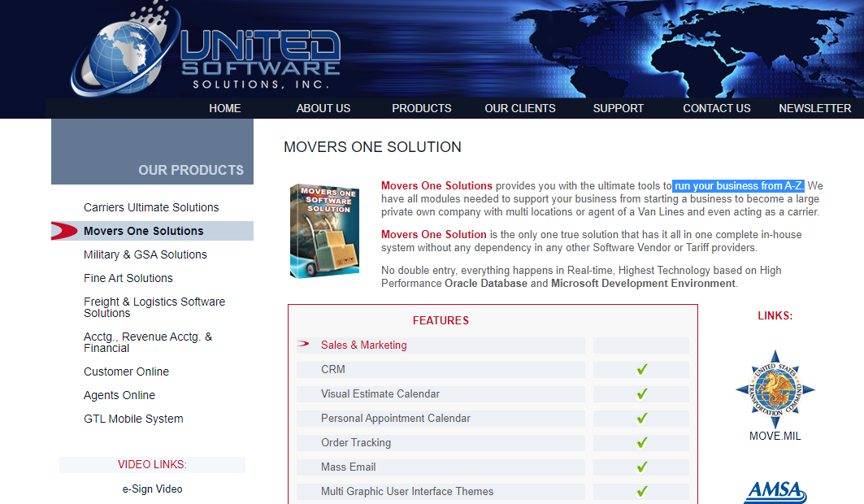The image size is (864, 504).
Task: Play the e-Sign Video link
Action: click(x=152, y=489)
